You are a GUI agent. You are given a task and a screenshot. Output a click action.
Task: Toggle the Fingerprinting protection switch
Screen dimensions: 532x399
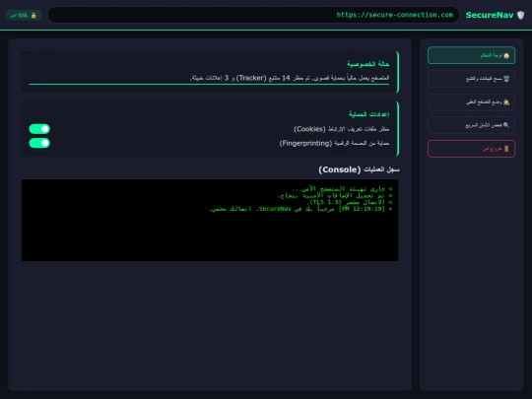tap(39, 143)
